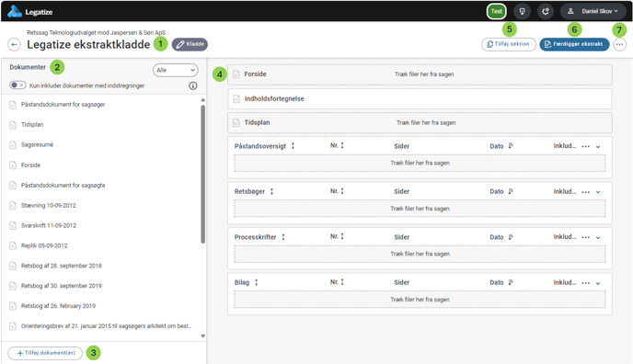Screen dimensions: 633x364
Task: Click the document icon next to Indholdsfortegnelse
Action: 236,98
